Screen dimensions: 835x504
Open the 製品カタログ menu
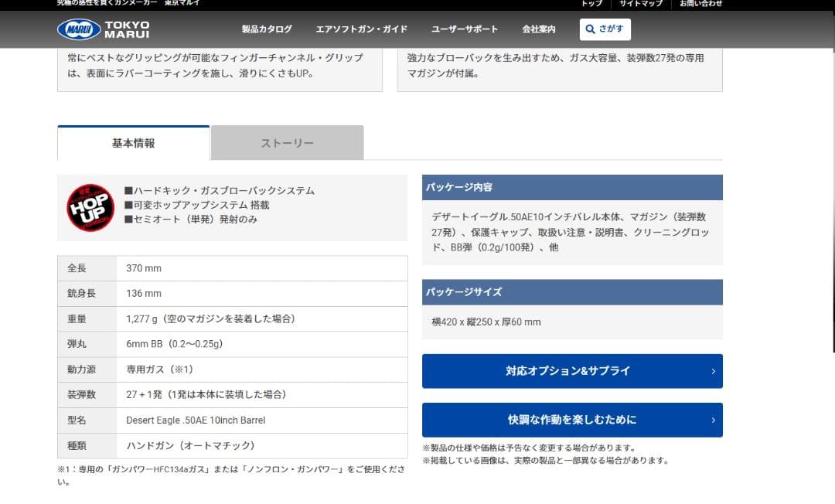(x=266, y=29)
